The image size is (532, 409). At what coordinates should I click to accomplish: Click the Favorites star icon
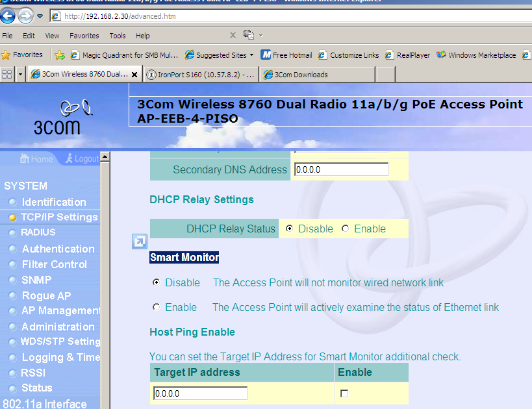5,55
